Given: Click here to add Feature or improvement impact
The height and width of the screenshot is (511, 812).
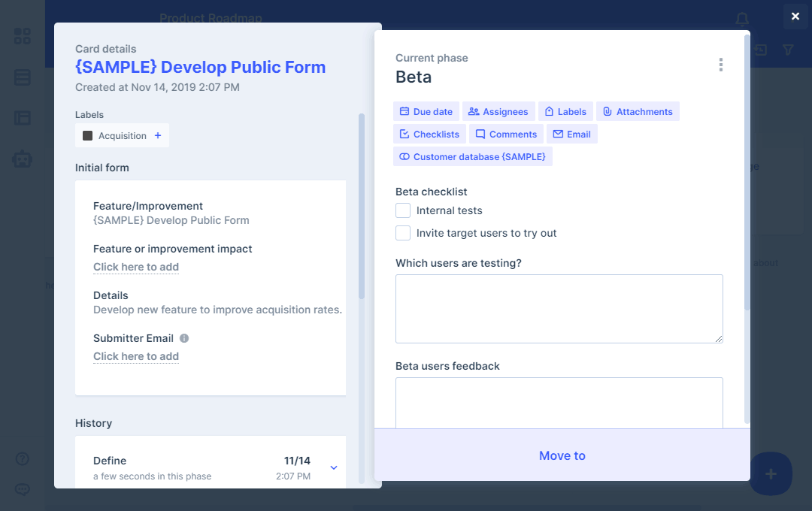Looking at the screenshot, I should click(136, 267).
